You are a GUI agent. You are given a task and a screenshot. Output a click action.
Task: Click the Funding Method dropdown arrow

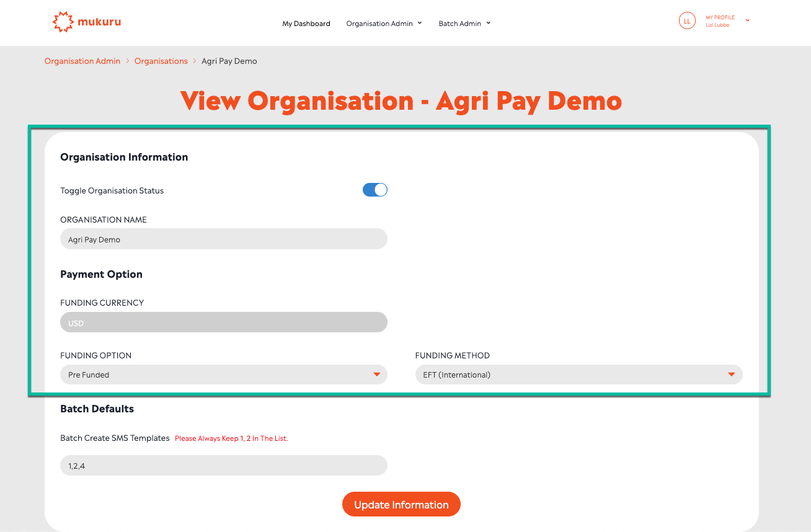731,375
